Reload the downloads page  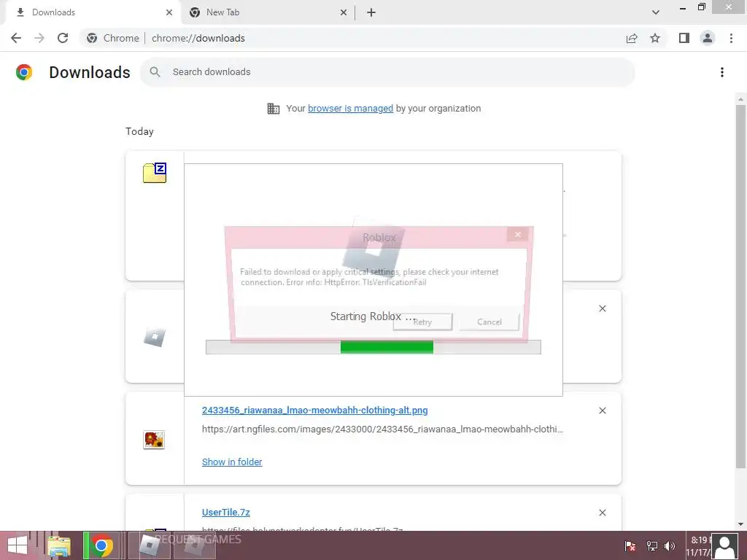pos(63,38)
